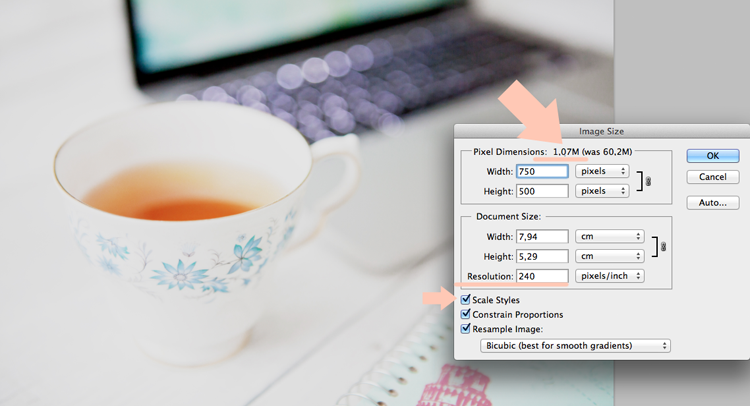Screen dimensions: 750x406
Task: Click OK in the Image Size dialog
Action: [x=713, y=156]
